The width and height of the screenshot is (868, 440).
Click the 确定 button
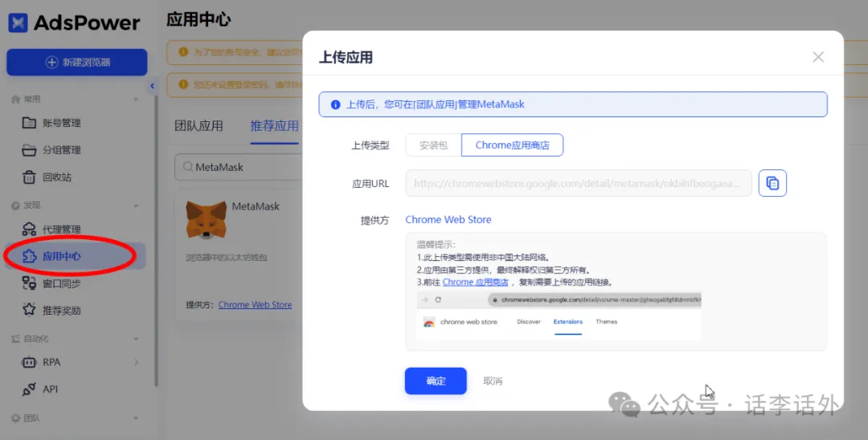[x=436, y=381]
